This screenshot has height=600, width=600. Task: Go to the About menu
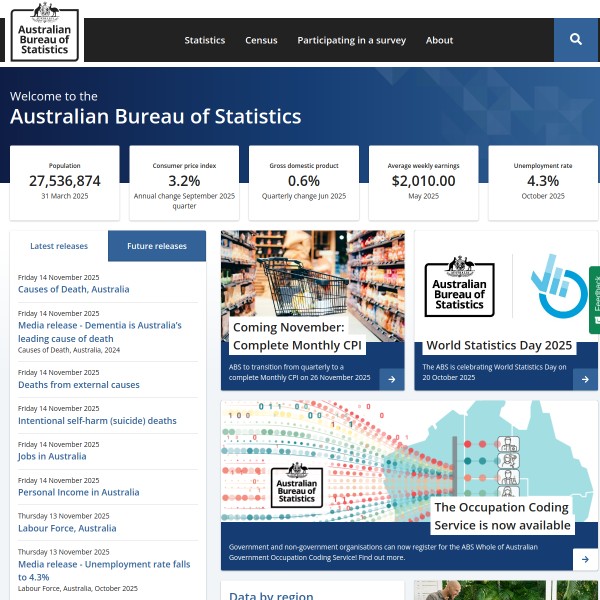coord(439,41)
